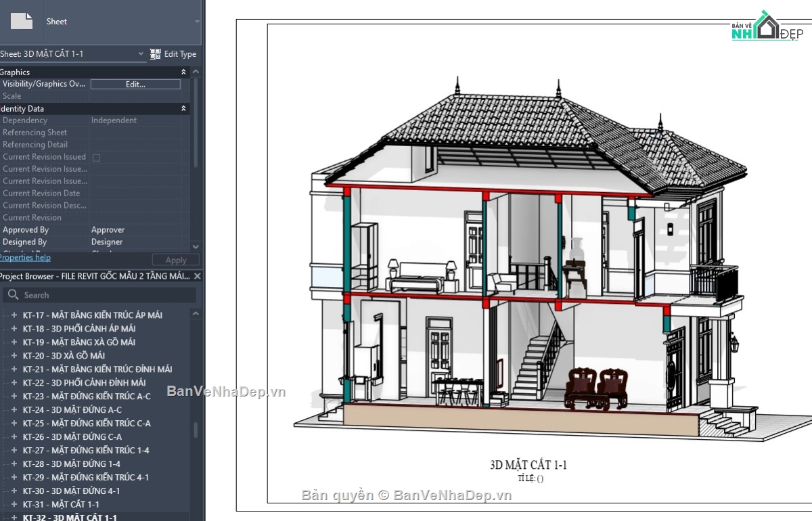Expand sheet KT-18 - 3D PHỐI CẢNH ÁP MÁI
This screenshot has height=521, width=812.
pyautogui.click(x=14, y=329)
